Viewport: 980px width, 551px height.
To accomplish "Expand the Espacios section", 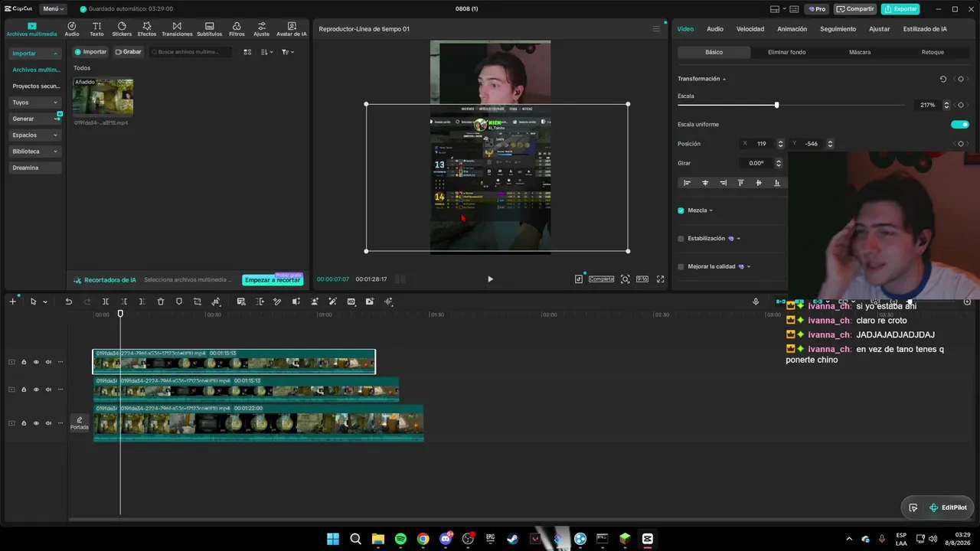I will click(35, 135).
